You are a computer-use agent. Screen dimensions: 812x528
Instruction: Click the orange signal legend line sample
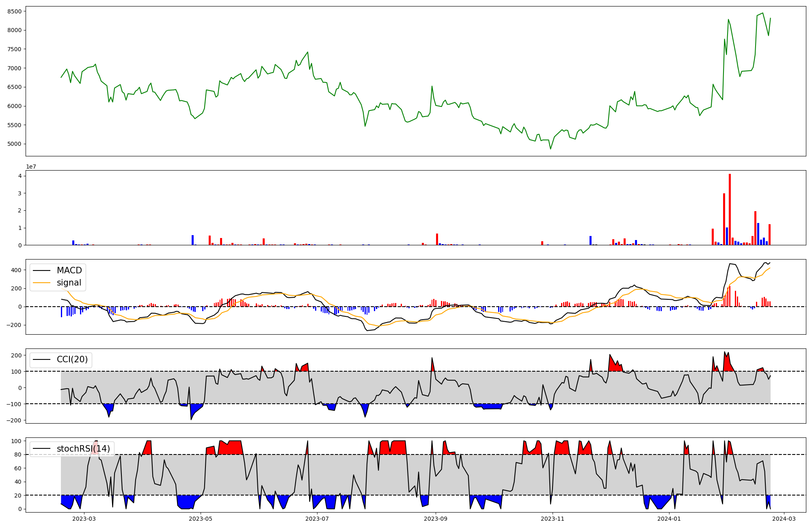tap(41, 283)
